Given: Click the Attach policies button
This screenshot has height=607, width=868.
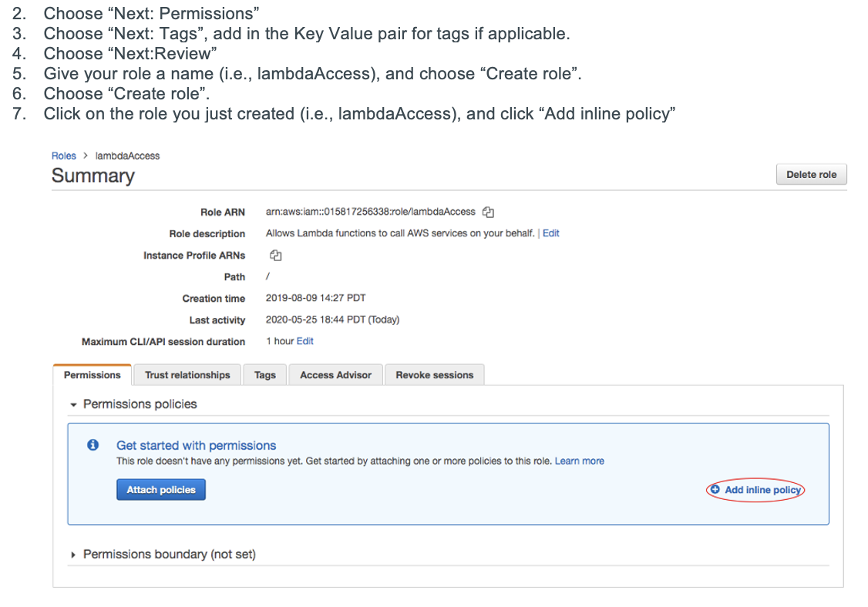Looking at the screenshot, I should point(161,490).
